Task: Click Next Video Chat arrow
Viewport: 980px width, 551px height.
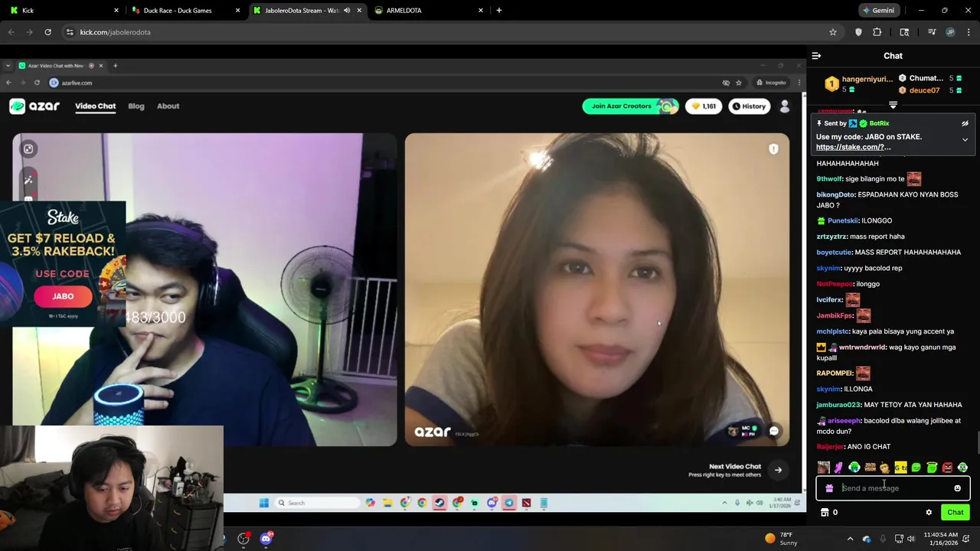Action: tap(778, 470)
